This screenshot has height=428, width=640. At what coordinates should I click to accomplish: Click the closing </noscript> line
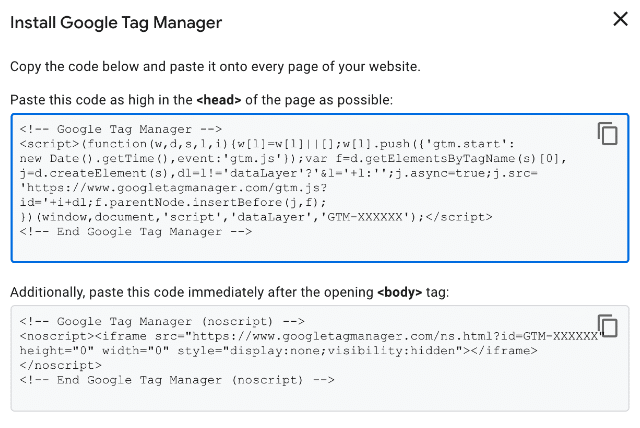coord(60,365)
